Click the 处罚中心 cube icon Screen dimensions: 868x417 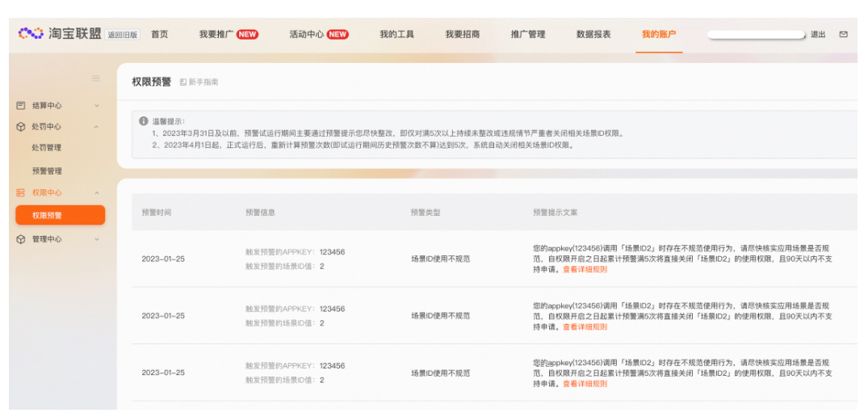[x=20, y=127]
